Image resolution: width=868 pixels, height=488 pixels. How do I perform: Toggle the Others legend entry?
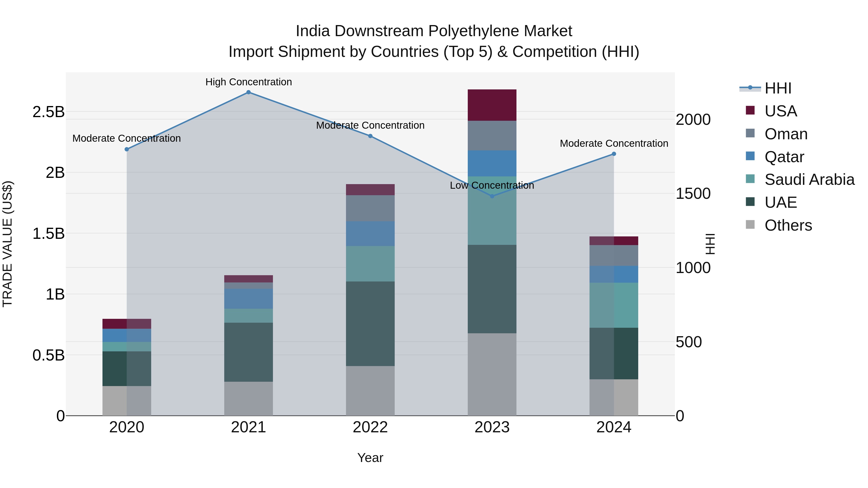[779, 225]
